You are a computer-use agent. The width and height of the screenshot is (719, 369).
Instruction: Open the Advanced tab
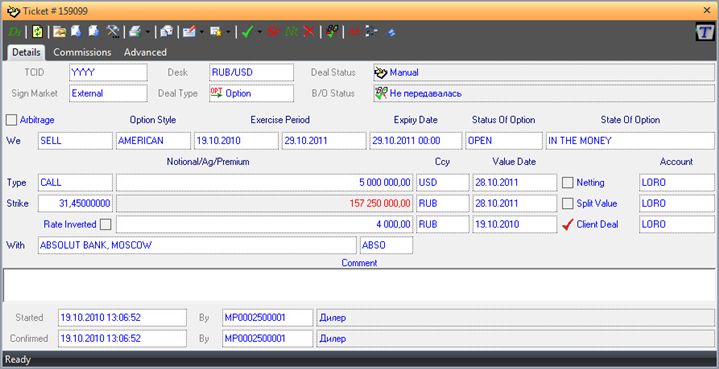tap(145, 52)
